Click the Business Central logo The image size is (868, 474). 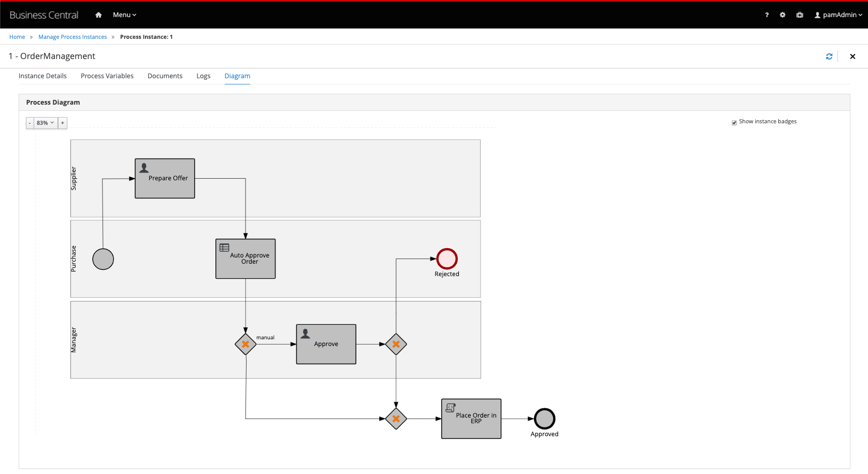[44, 15]
